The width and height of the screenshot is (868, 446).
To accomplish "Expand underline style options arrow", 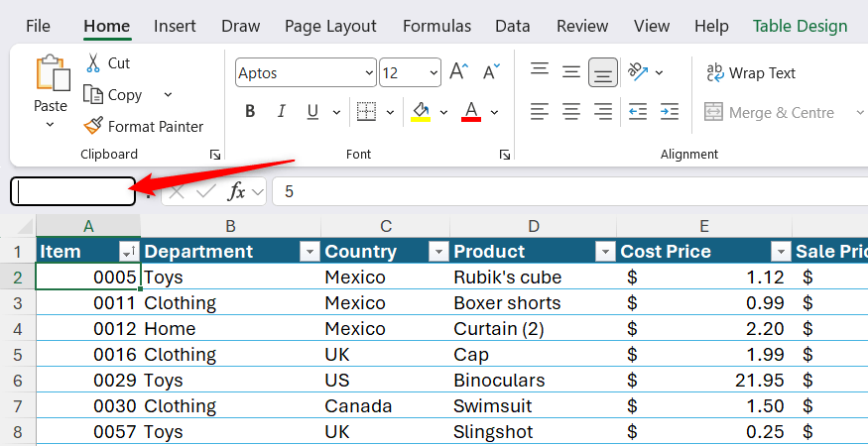I will (x=336, y=112).
